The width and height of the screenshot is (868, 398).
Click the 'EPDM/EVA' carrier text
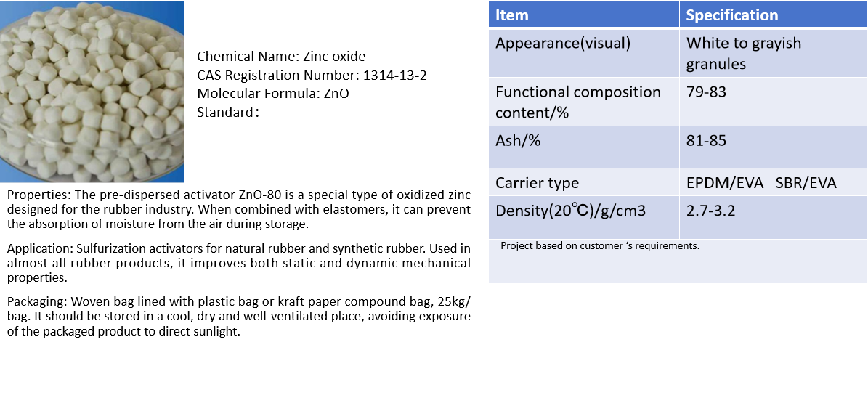tap(725, 183)
